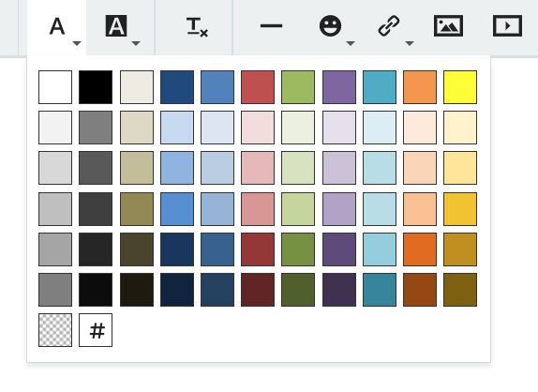
Task: Click the insert link chain icon
Action: coord(389,25)
